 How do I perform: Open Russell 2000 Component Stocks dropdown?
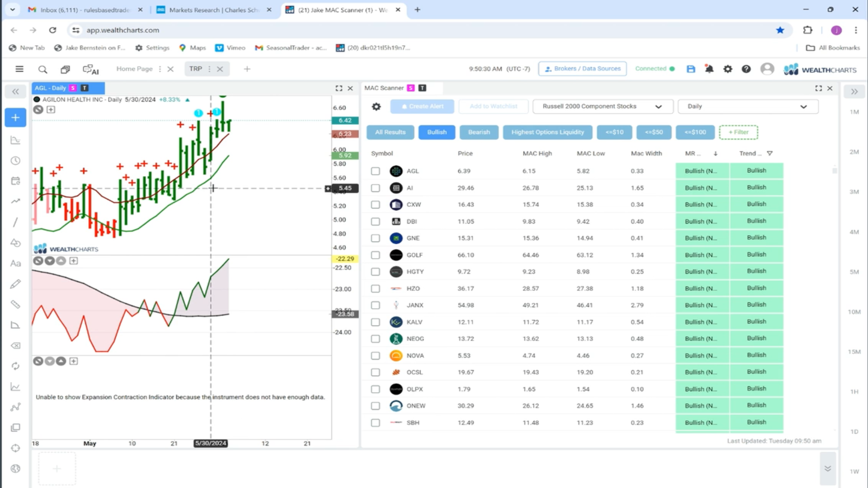(603, 107)
